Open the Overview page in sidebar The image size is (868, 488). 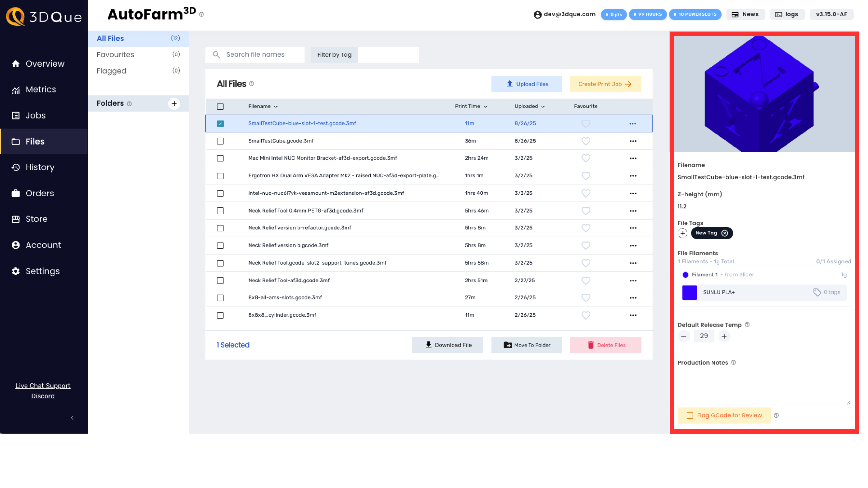44,64
